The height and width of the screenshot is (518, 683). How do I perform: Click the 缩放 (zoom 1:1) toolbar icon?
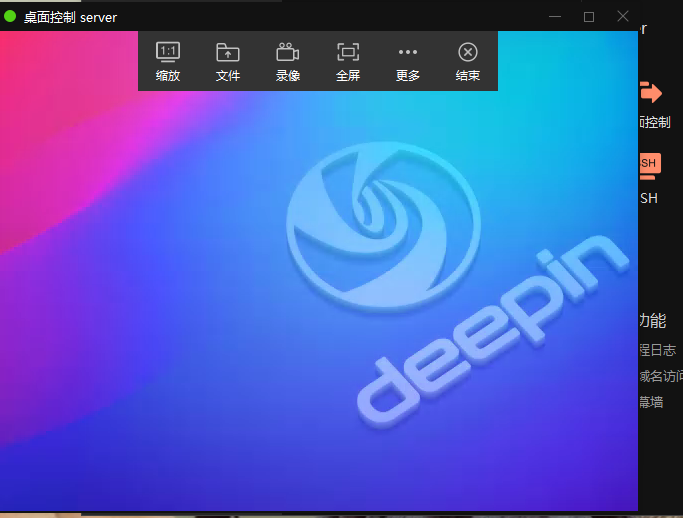[x=168, y=52]
